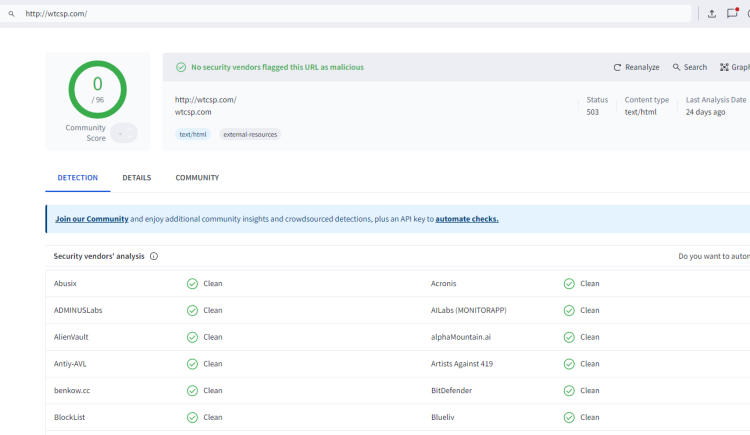
Task: Select the Acronis vendor name
Action: tap(443, 284)
